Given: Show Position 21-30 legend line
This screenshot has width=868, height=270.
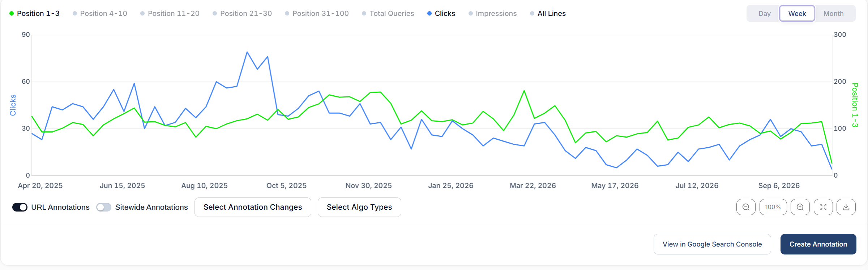Looking at the screenshot, I should coord(242,13).
